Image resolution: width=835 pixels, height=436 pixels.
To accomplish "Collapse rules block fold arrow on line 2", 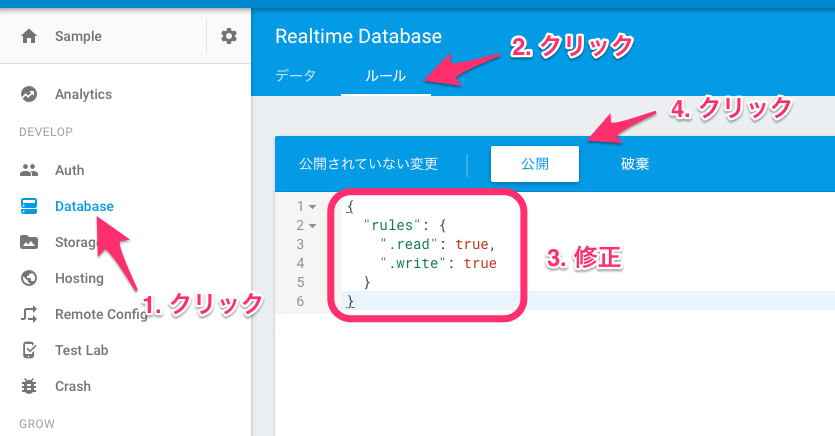I will pos(313,226).
